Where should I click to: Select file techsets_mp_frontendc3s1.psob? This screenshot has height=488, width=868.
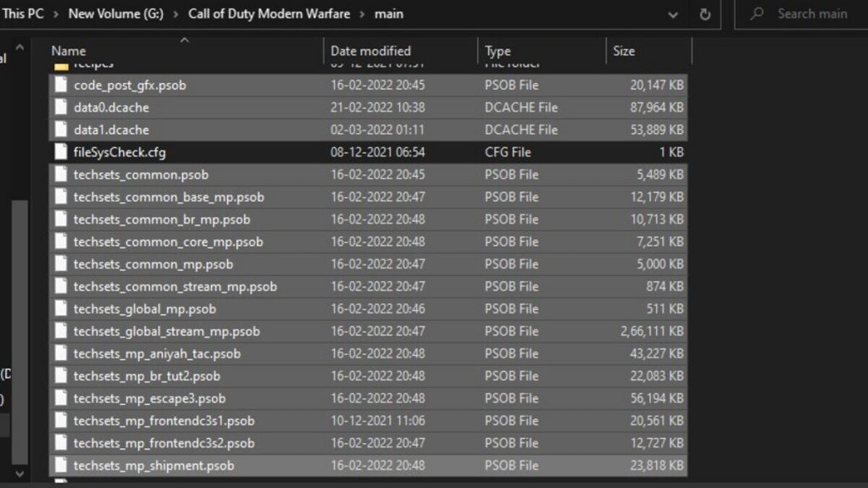[164, 421]
